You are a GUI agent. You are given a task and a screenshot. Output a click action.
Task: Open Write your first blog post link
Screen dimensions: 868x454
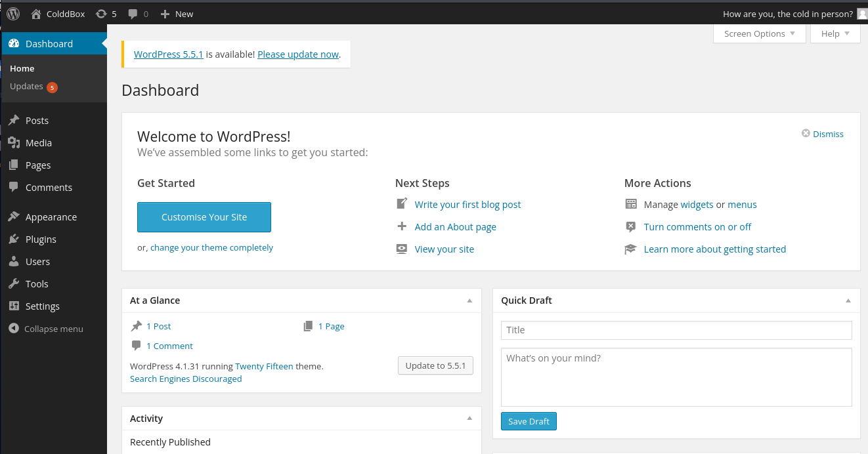467,205
